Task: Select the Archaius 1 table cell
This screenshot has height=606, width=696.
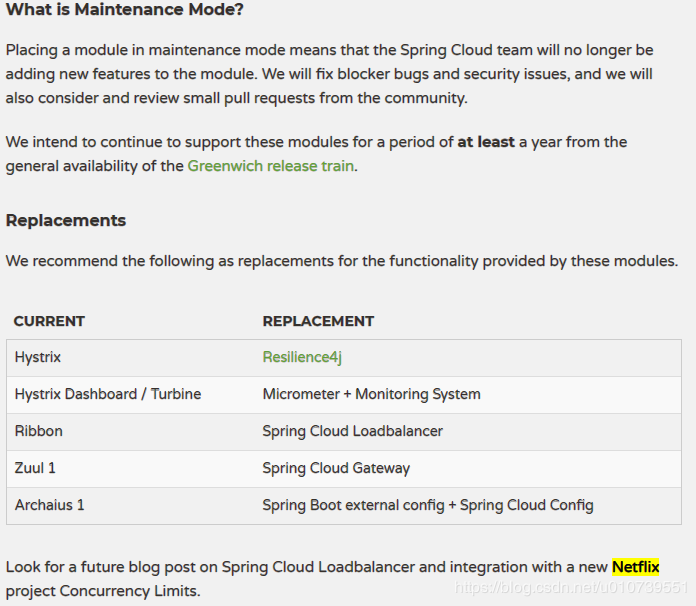Action: point(50,505)
